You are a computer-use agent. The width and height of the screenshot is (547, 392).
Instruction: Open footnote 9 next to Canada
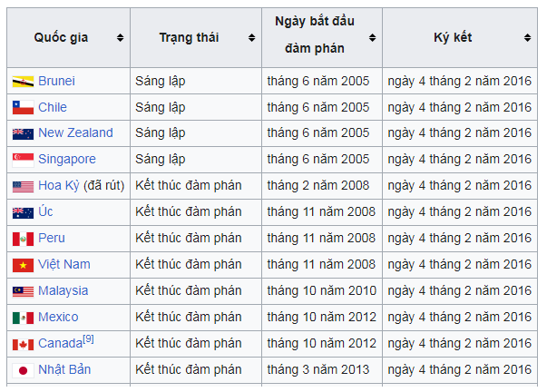(88, 339)
